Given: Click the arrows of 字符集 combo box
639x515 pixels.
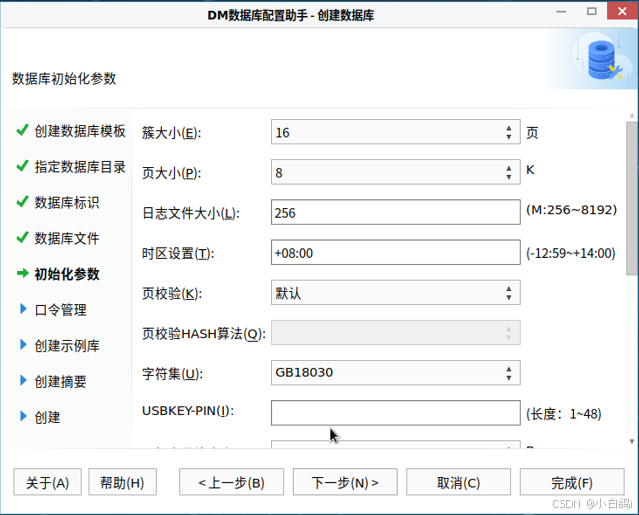Looking at the screenshot, I should click(509, 373).
